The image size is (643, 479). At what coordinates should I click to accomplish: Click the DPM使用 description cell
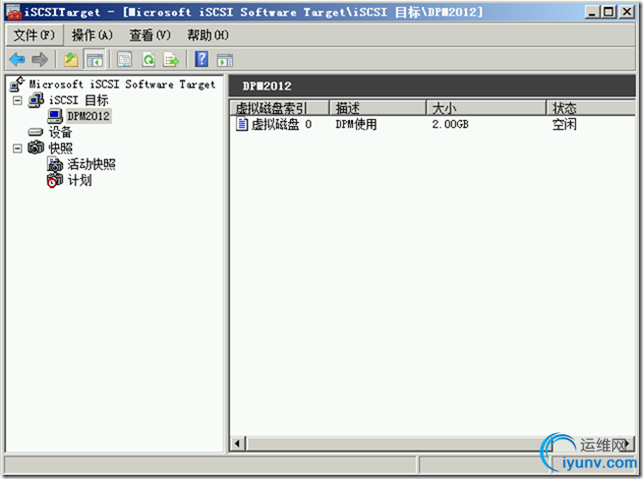pos(356,124)
